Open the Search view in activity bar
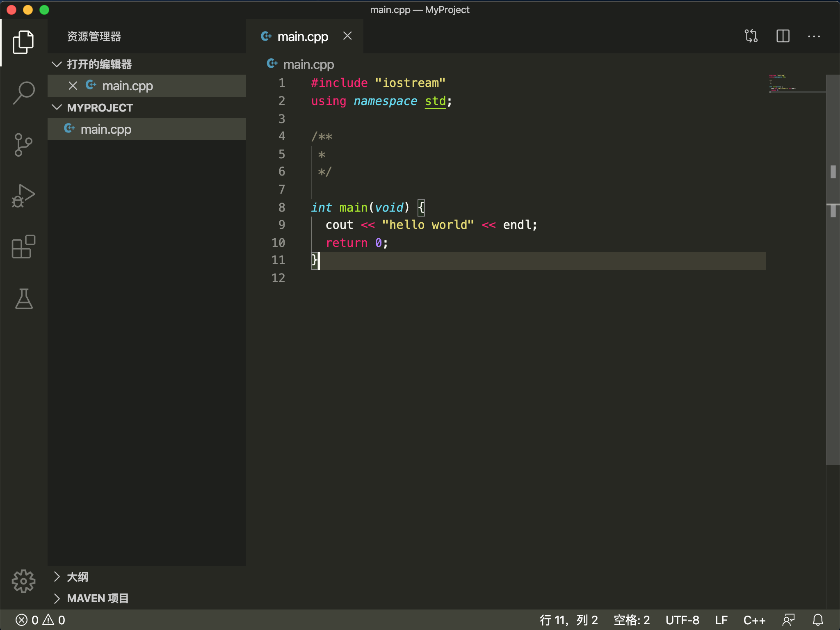The width and height of the screenshot is (840, 630). pyautogui.click(x=23, y=93)
